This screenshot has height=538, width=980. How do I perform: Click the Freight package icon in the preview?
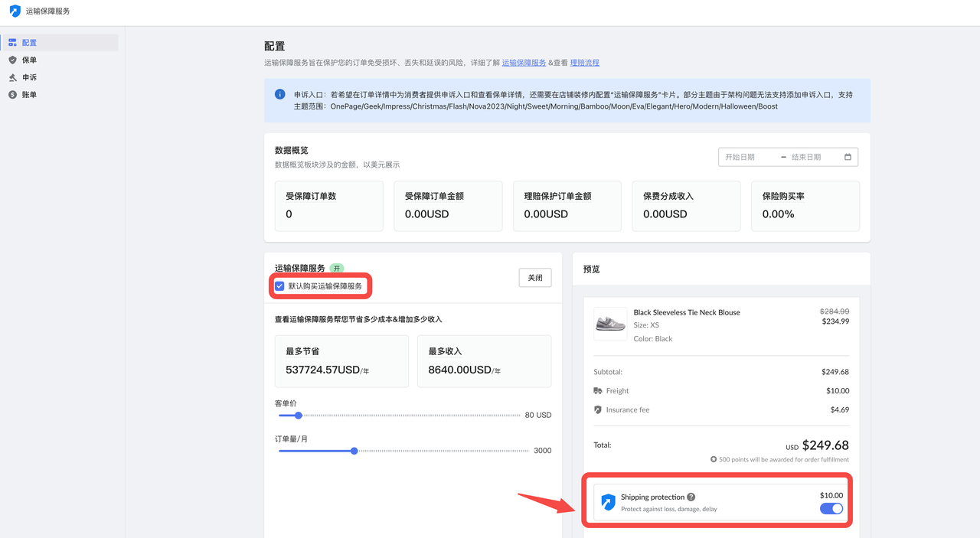597,390
